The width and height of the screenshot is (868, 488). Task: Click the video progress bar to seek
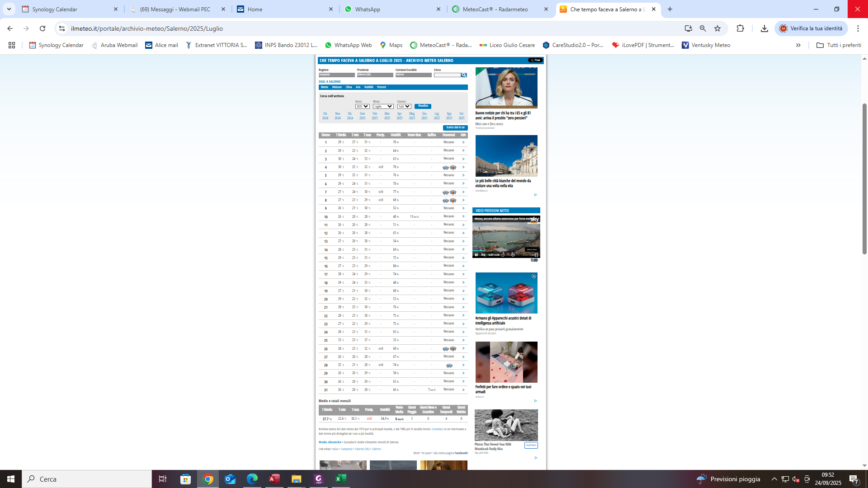click(497, 251)
